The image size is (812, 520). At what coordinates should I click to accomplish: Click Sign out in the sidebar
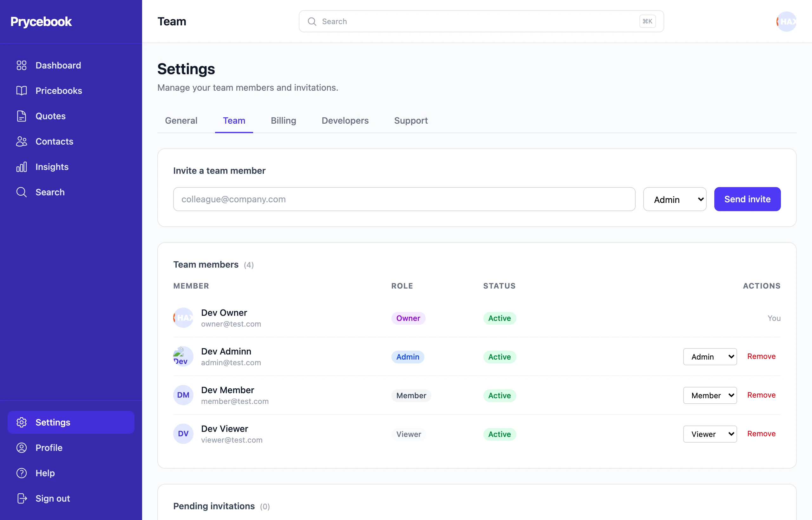click(71, 498)
